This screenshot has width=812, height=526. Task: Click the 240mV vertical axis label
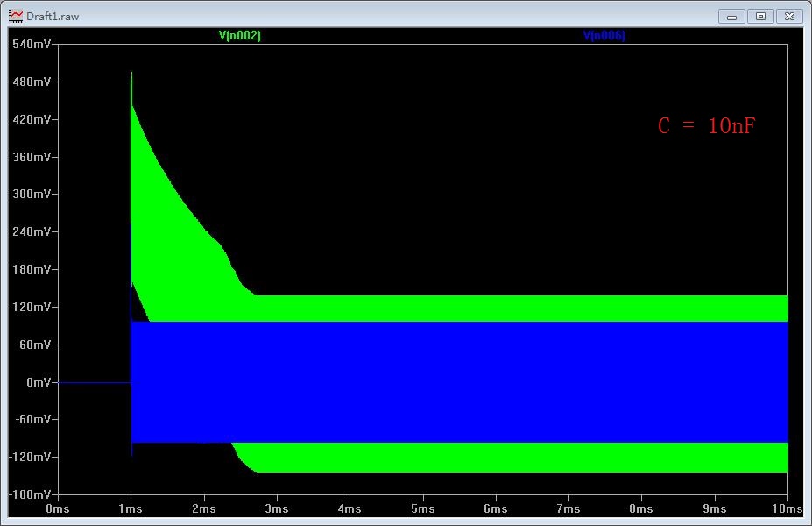pos(32,231)
